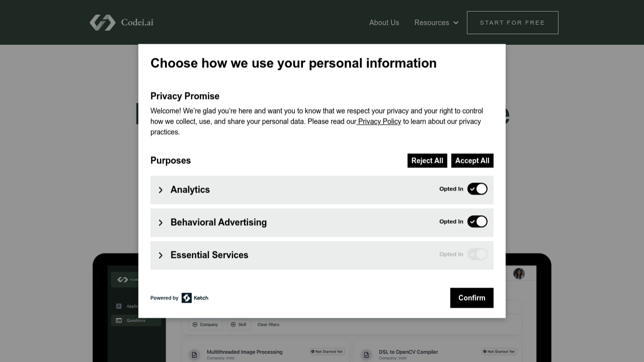
Task: Click the plus icon on the Skill filter
Action: coord(232,324)
